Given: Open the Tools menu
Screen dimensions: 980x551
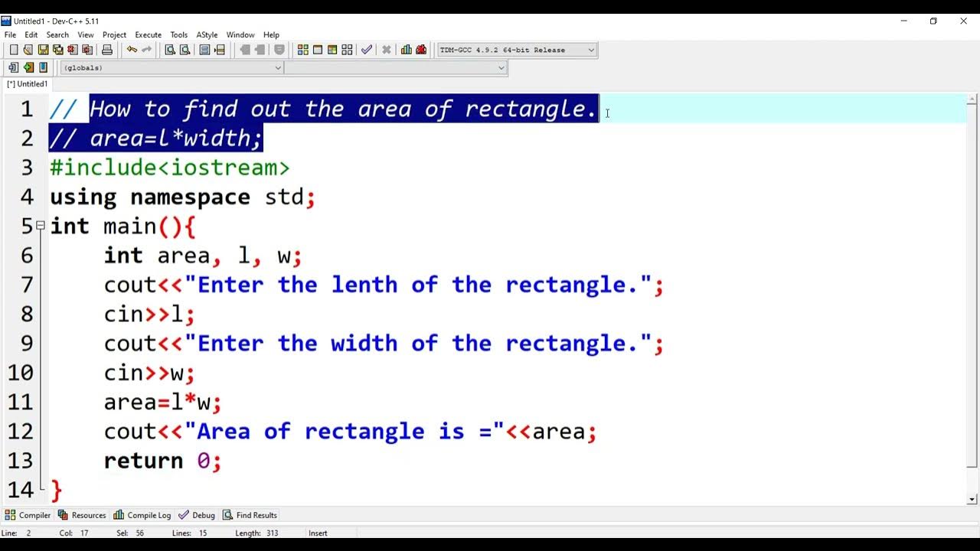Looking at the screenshot, I should point(179,34).
